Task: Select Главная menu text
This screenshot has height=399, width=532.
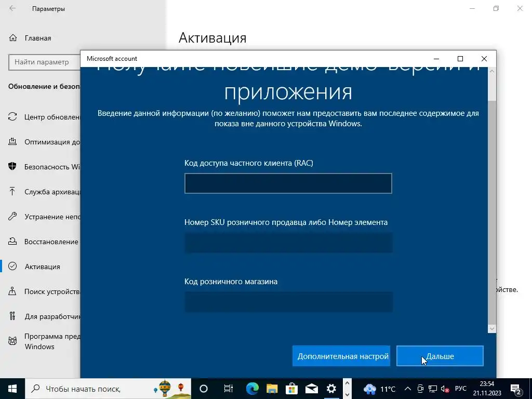Action: [x=38, y=38]
